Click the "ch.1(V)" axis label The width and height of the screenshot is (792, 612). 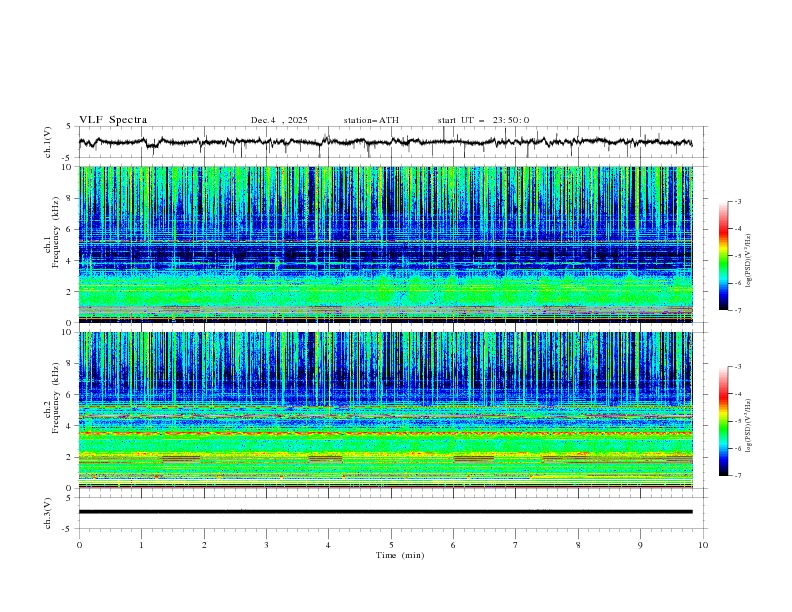(x=48, y=142)
